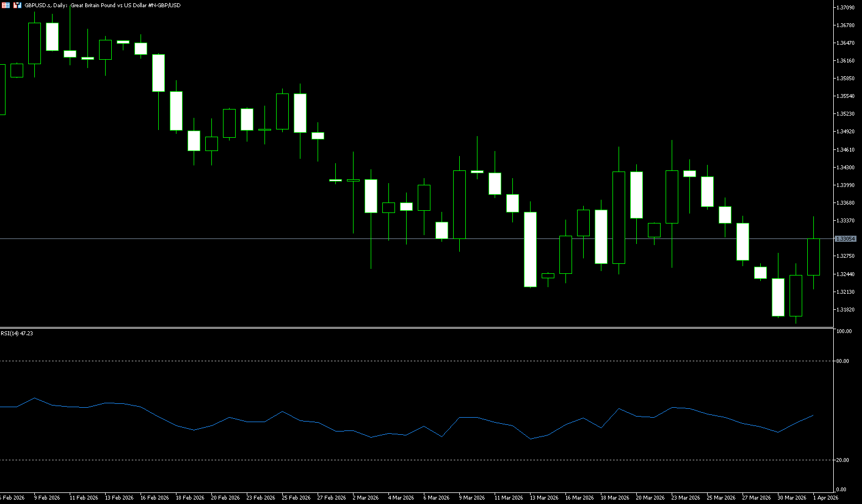Click the 1.31820 price axis label
The height and width of the screenshot is (504, 862).
point(844,310)
